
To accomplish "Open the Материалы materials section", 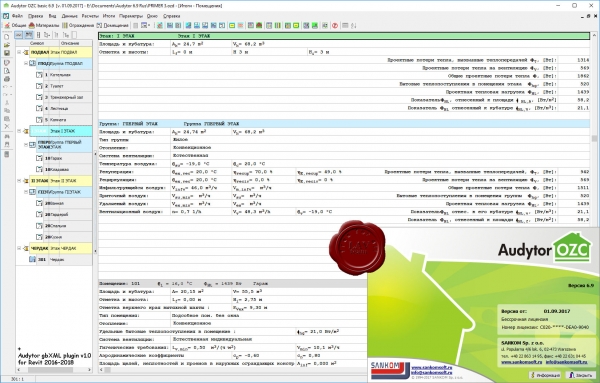I will pyautogui.click(x=44, y=26).
